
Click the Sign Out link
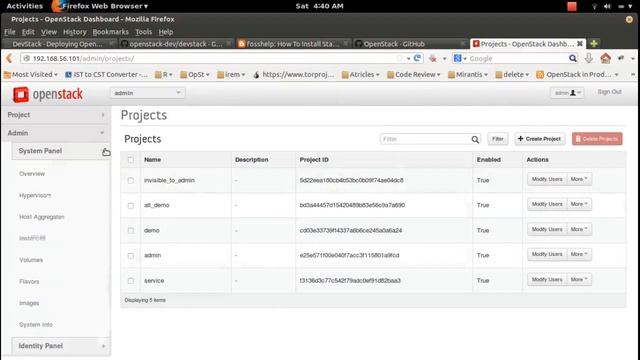click(x=609, y=92)
